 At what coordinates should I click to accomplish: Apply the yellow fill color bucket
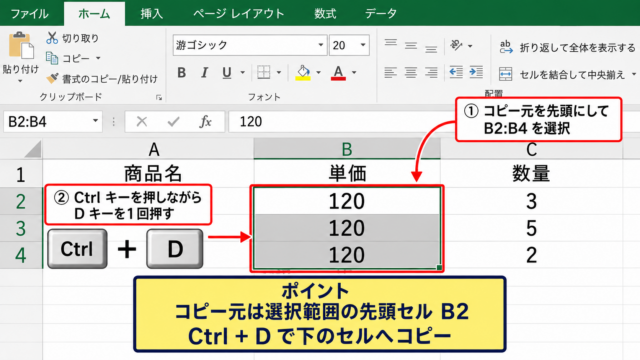[303, 73]
